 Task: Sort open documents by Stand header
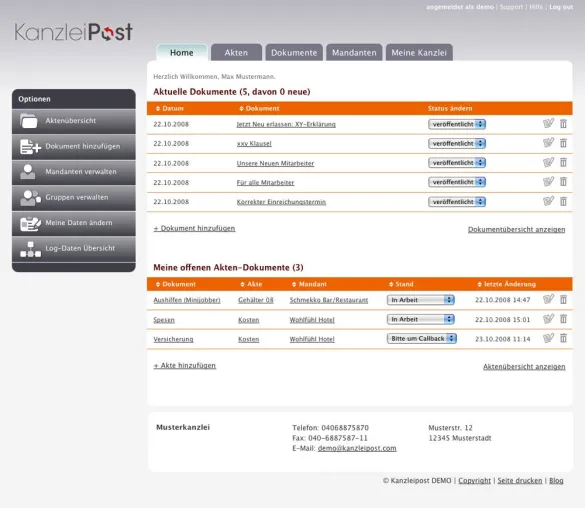(x=401, y=284)
